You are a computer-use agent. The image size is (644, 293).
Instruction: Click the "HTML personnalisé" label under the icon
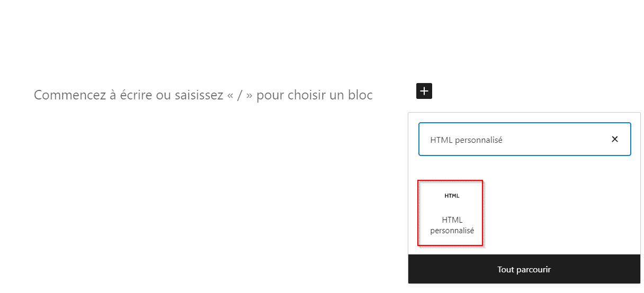(x=452, y=225)
